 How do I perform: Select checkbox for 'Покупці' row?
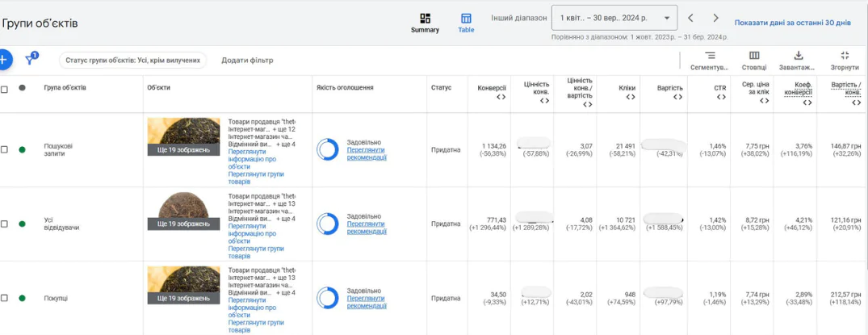point(4,298)
